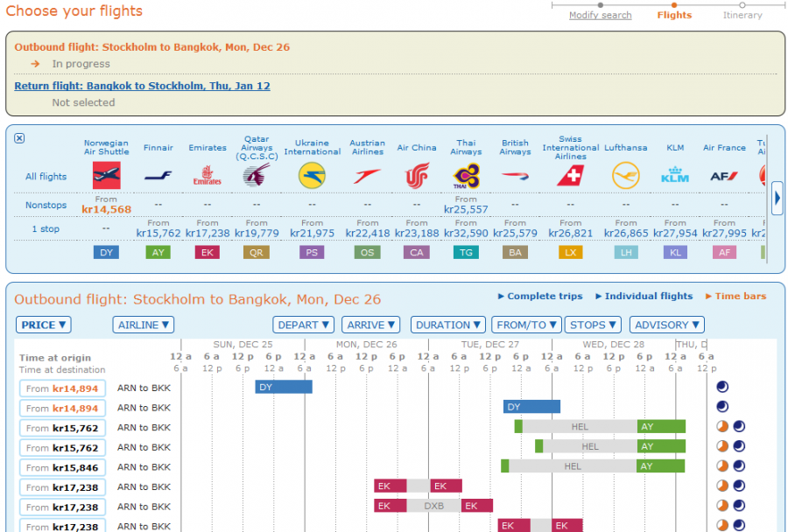Open the PRICE sort dropdown
Image resolution: width=788 pixels, height=532 pixels.
click(x=43, y=325)
